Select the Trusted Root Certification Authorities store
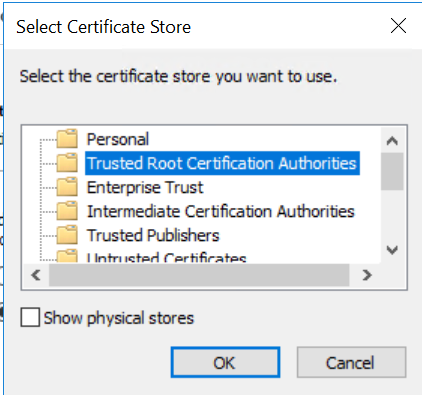Screen dimensions: 422x395 click(222, 163)
